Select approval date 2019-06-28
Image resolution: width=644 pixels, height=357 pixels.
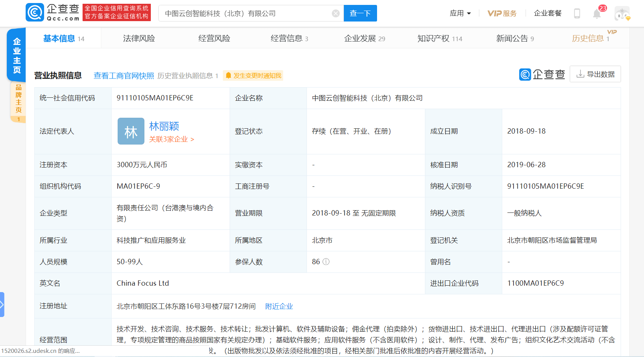click(x=526, y=165)
